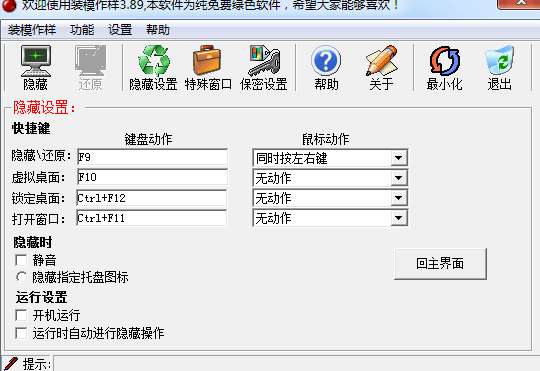540x371 pixels.
Task: Open the 锁定桌面 mouse action dropdown
Action: 398,198
